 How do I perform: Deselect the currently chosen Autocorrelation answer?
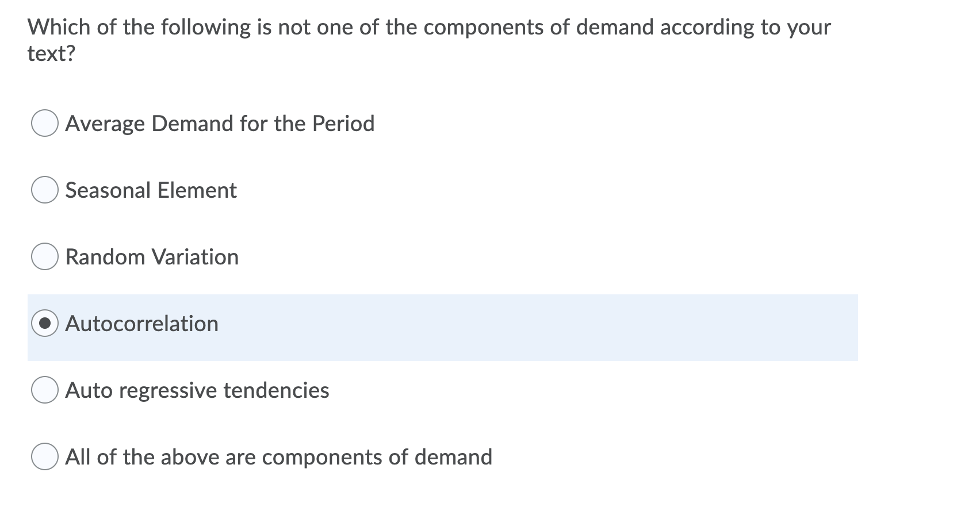coord(45,323)
